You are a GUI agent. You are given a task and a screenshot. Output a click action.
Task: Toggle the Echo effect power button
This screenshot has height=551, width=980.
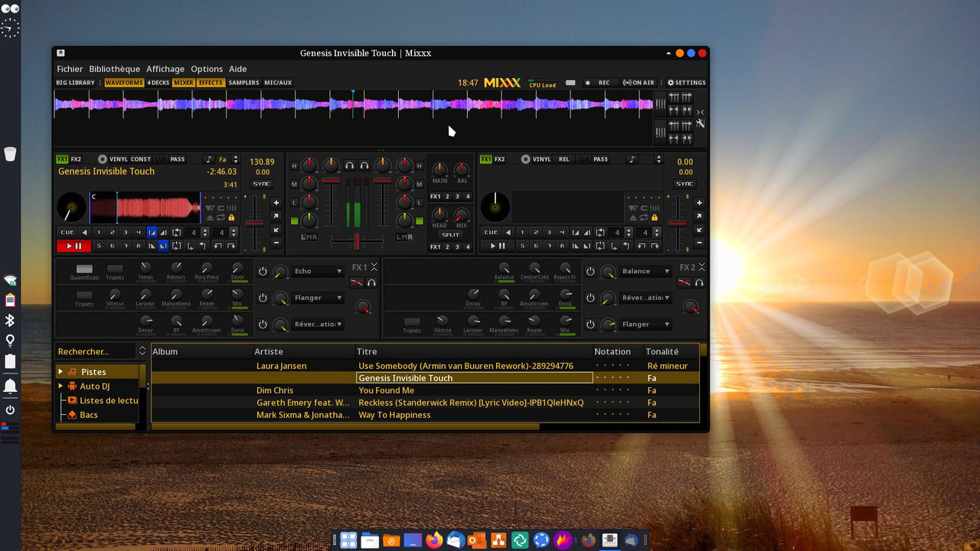(263, 272)
